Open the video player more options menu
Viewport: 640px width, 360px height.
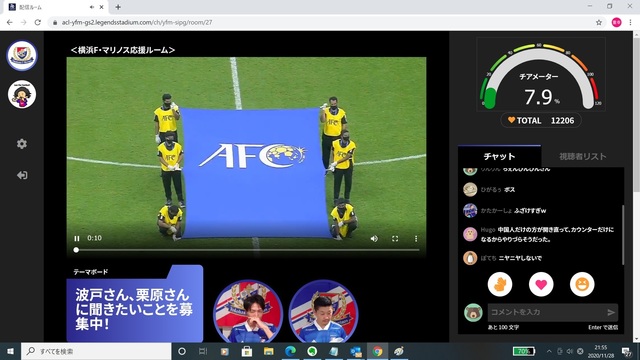(416, 239)
